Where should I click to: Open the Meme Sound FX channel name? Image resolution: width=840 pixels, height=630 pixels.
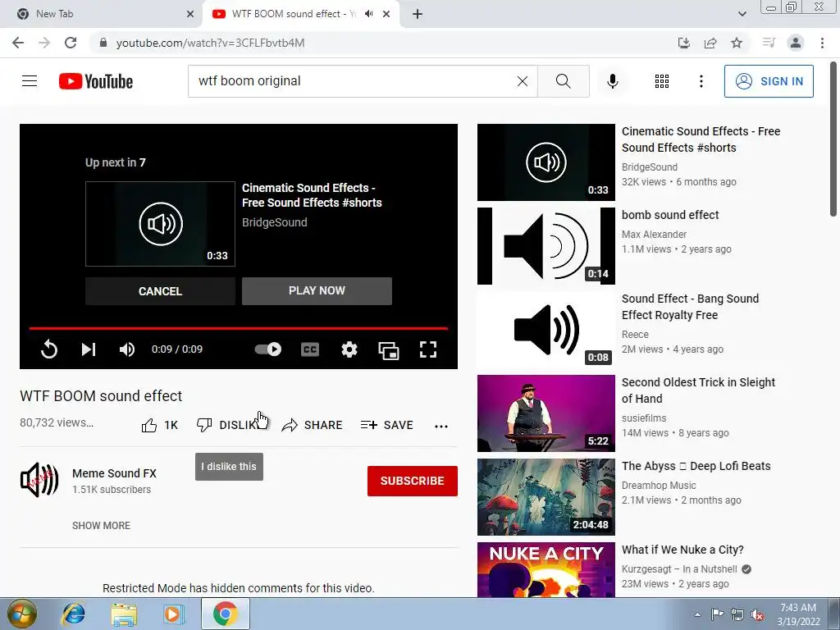[x=114, y=473]
